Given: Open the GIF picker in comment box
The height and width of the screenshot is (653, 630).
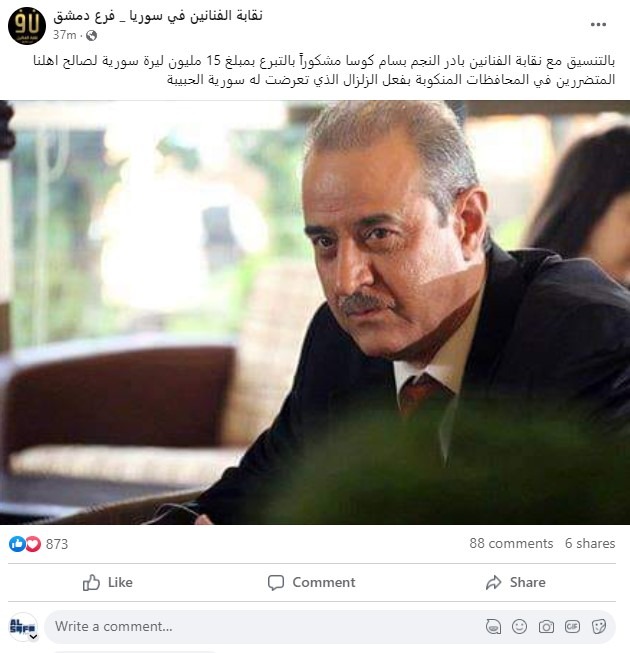Looking at the screenshot, I should point(572,627).
